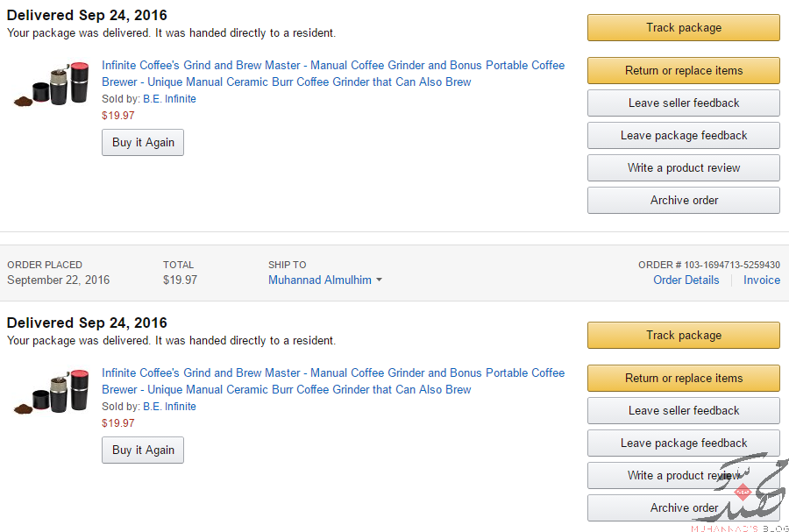Image resolution: width=789 pixels, height=532 pixels.
Task: Open Order Details link
Action: (x=686, y=280)
